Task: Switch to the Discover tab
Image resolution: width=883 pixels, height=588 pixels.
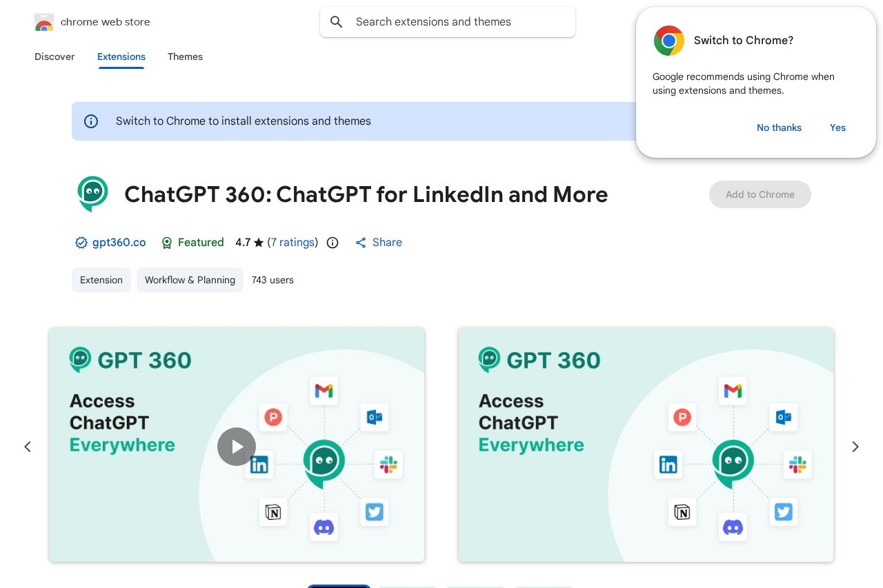Action: (54, 57)
